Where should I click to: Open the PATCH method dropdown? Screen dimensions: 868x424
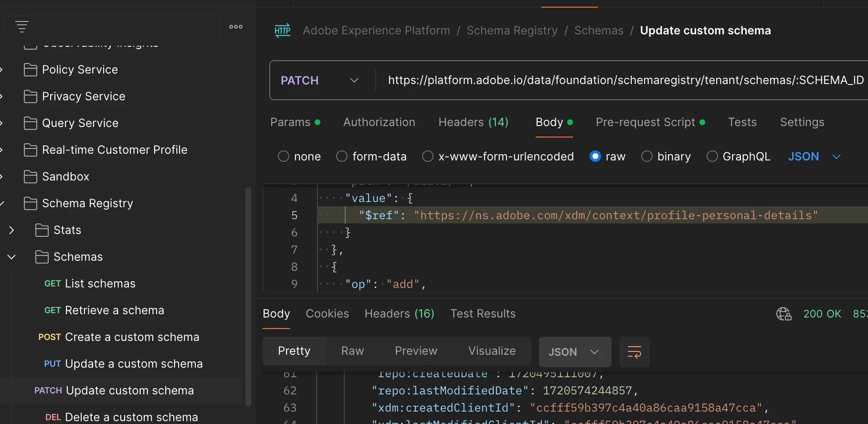pyautogui.click(x=319, y=80)
